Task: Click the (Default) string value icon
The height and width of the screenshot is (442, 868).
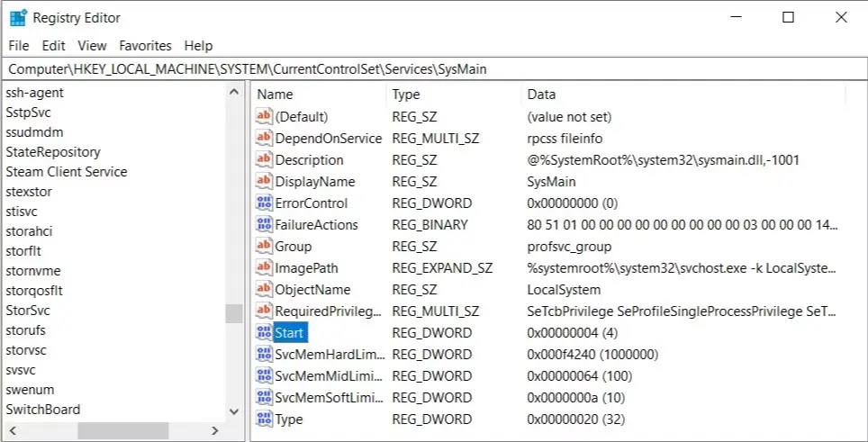Action: click(x=264, y=117)
